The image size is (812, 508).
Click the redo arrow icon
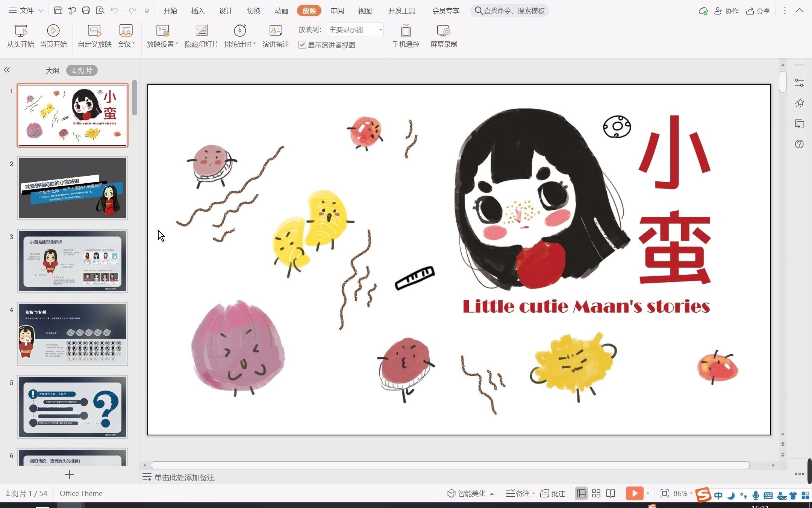tap(132, 11)
